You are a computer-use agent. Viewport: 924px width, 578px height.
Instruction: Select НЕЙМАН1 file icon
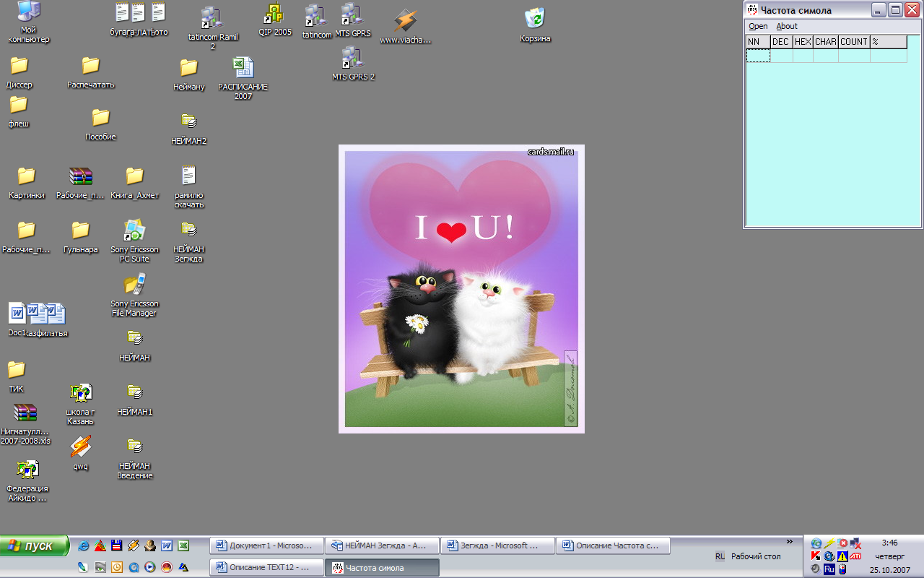point(135,400)
